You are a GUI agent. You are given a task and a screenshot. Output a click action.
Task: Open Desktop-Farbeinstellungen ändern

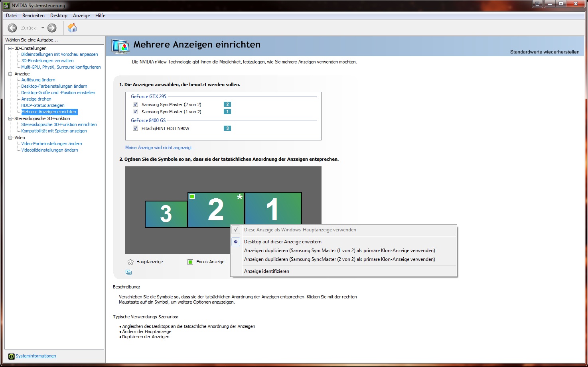pos(54,86)
